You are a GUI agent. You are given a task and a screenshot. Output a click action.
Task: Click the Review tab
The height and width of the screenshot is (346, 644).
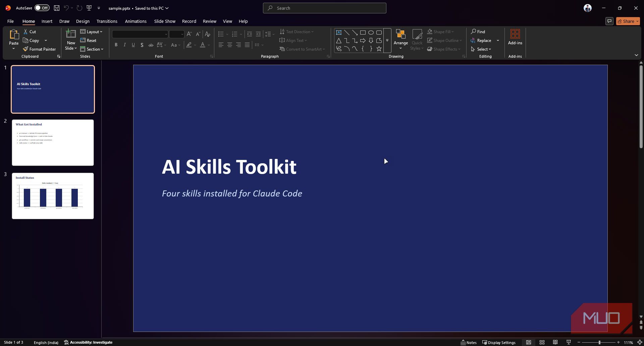[x=209, y=21]
